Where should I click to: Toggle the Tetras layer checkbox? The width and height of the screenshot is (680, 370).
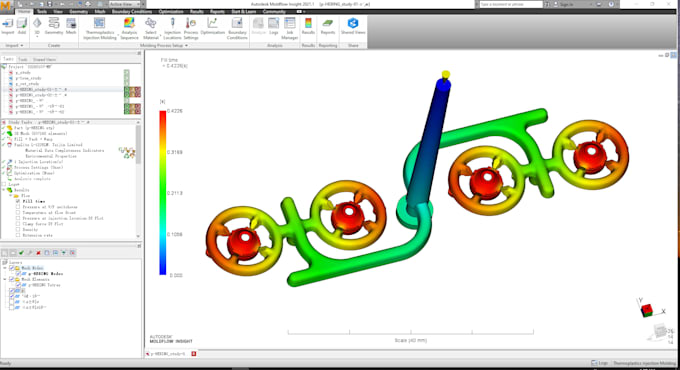tap(18, 285)
